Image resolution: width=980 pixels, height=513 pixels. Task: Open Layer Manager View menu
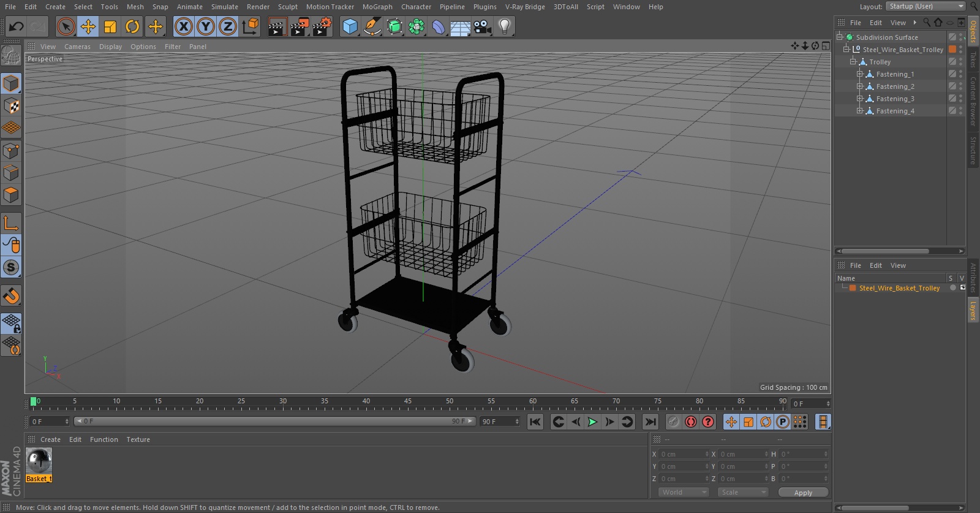tap(898, 265)
